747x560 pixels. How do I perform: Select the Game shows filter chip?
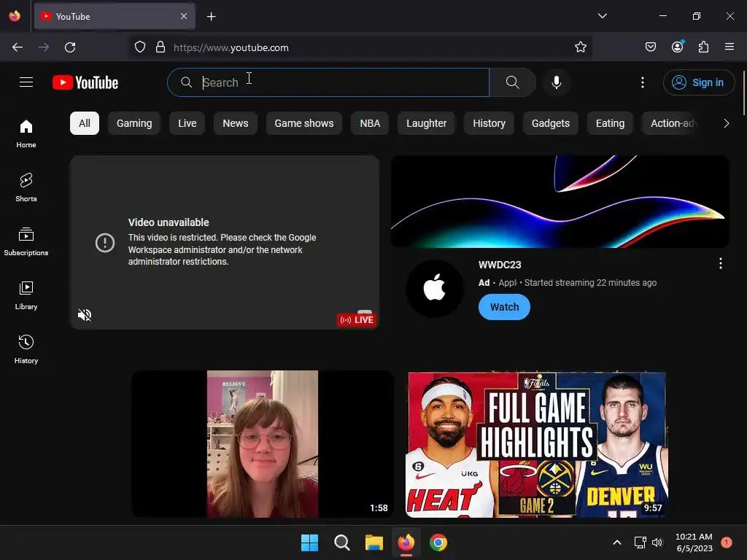tap(304, 123)
